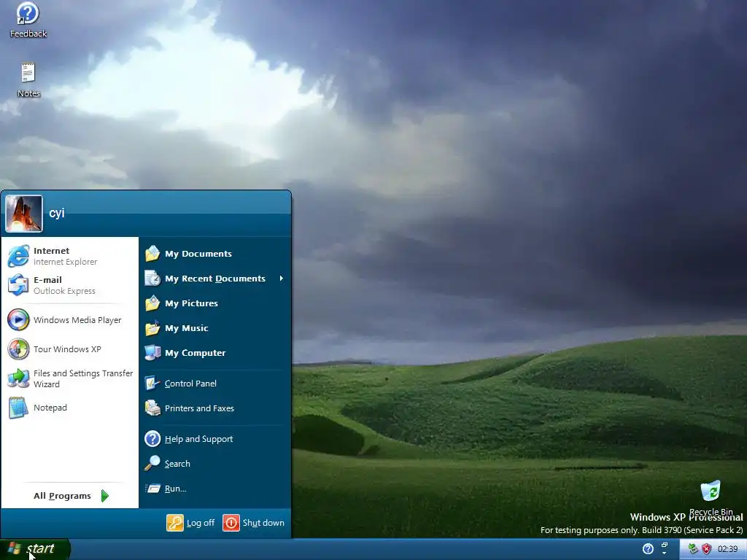Open the small taskbar toolbar dropdown arrow
Image resolution: width=747 pixels, height=560 pixels.
[665, 553]
